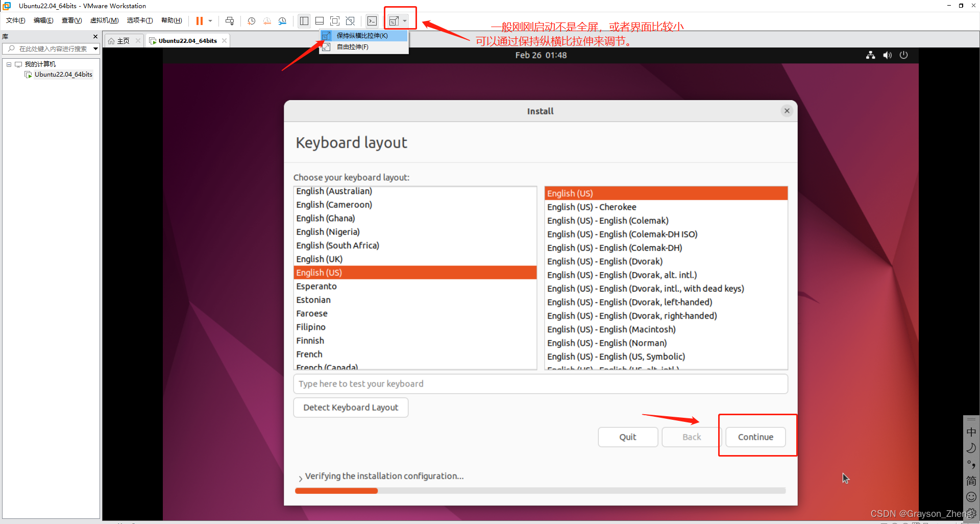Open the snapshot manager icon

(x=282, y=21)
